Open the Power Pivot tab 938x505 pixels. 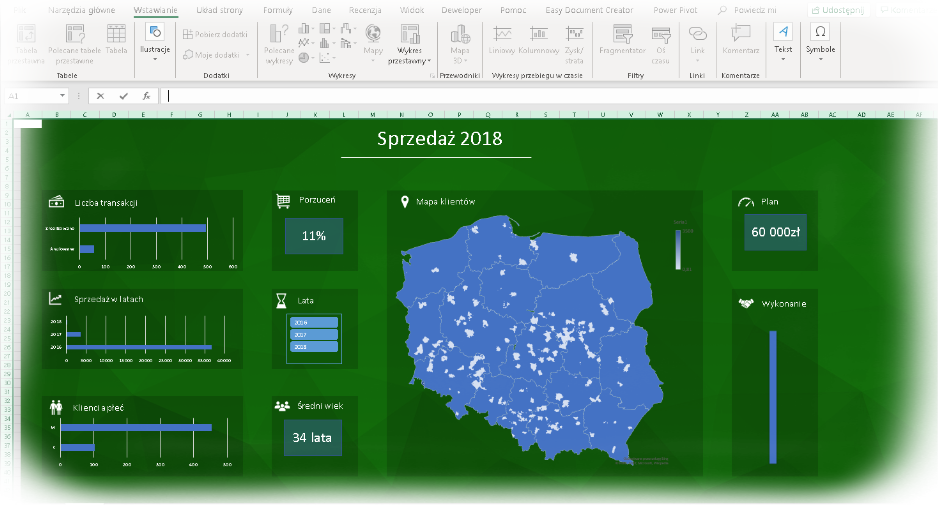[677, 9]
